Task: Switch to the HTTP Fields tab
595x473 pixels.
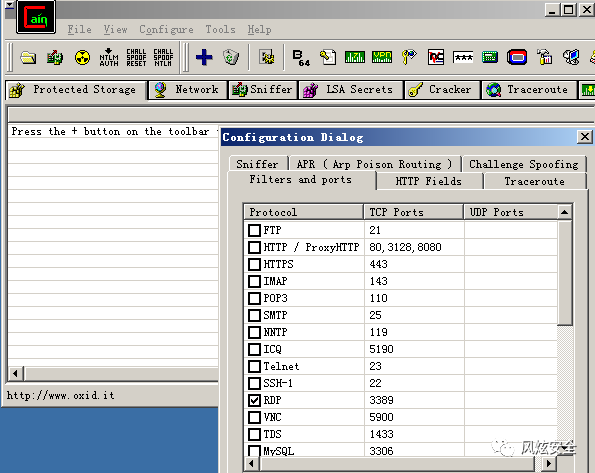Action: coord(429,181)
